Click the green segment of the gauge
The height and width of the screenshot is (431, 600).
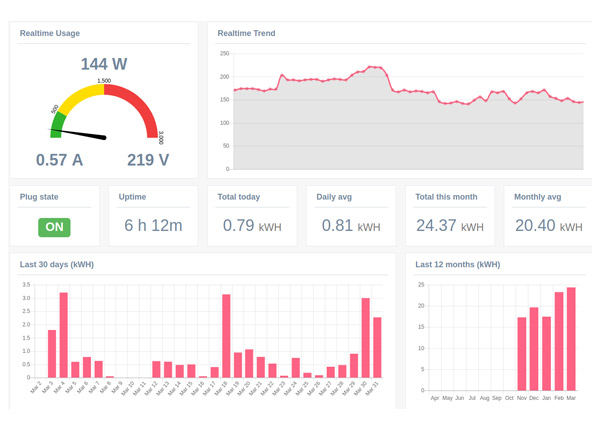pyautogui.click(x=57, y=125)
